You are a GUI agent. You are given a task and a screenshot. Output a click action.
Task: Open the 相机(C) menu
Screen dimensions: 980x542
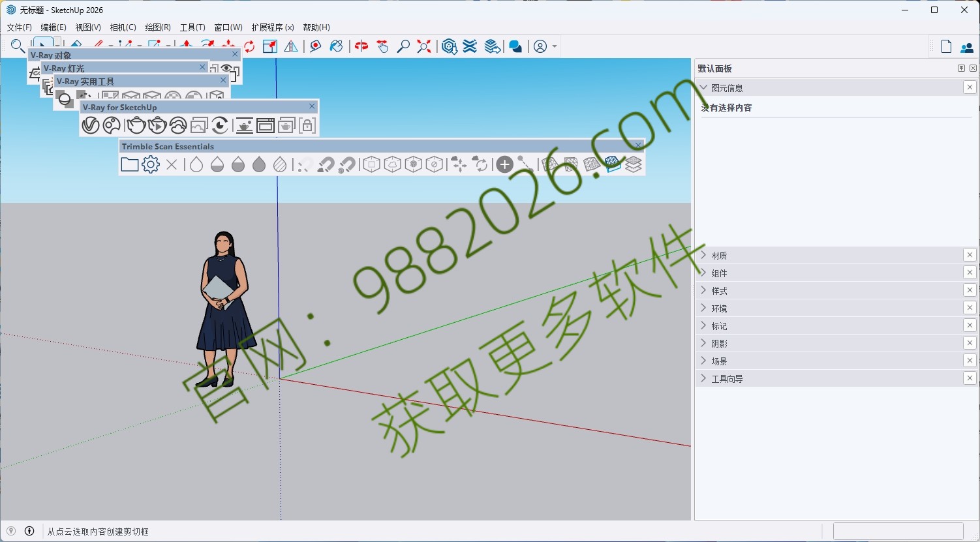click(123, 27)
